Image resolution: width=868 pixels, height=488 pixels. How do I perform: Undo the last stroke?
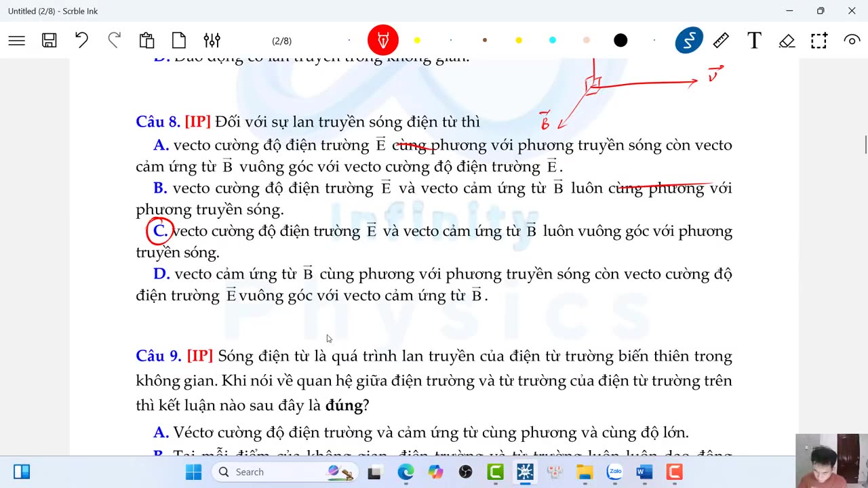(x=82, y=41)
